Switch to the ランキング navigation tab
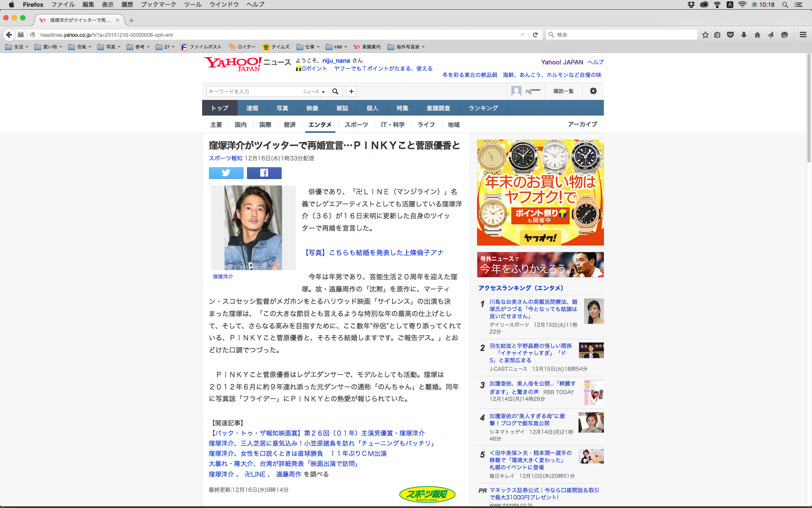The width and height of the screenshot is (812, 508). [x=483, y=108]
